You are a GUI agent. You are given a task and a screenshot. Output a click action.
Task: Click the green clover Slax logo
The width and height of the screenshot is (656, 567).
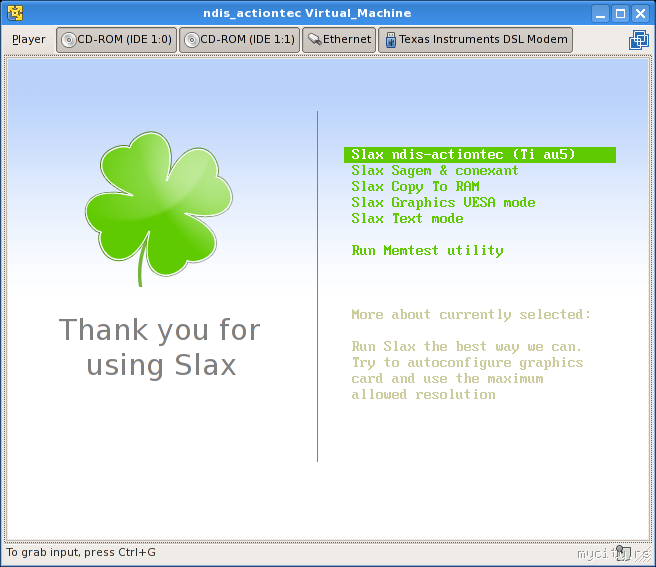pos(159,208)
